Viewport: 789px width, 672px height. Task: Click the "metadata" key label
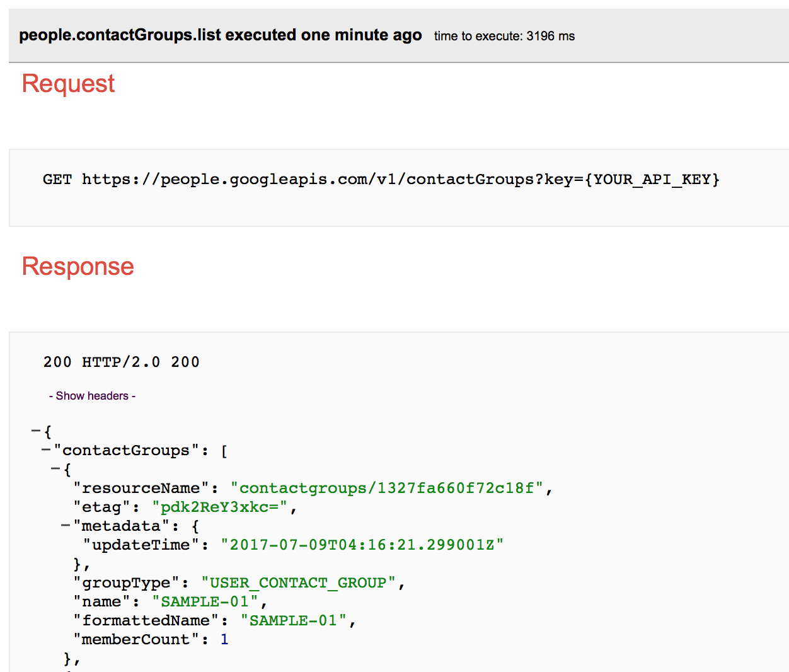121,526
